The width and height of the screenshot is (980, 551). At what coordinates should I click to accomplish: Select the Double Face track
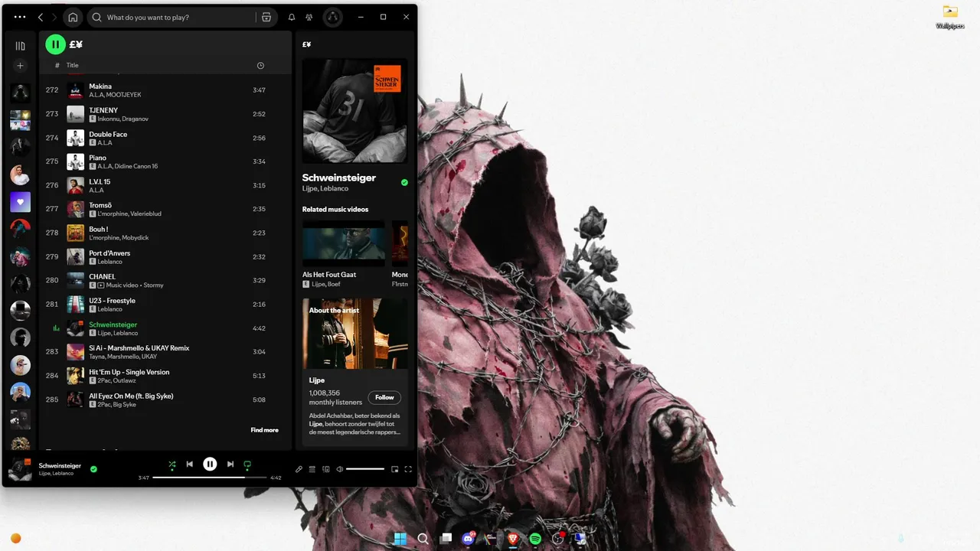click(x=165, y=138)
